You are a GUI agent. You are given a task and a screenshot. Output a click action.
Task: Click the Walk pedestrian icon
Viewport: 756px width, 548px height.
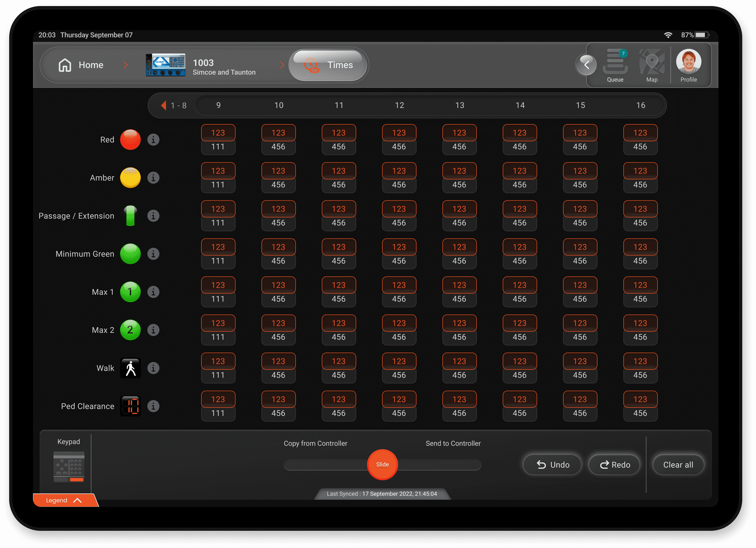pos(130,368)
